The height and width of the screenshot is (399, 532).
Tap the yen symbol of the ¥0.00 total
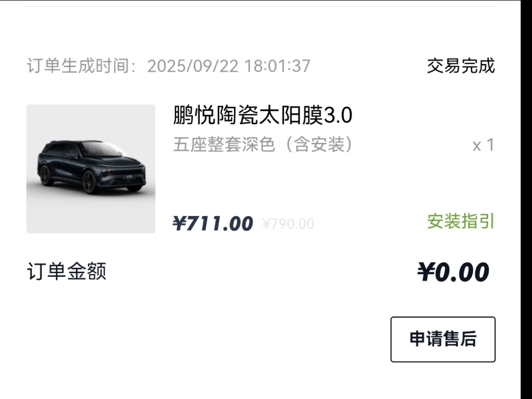pyautogui.click(x=426, y=272)
